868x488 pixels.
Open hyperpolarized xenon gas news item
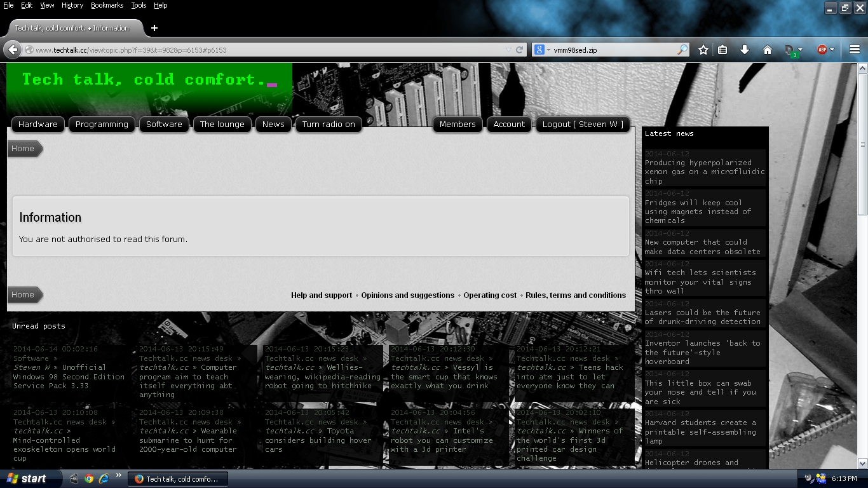705,172
